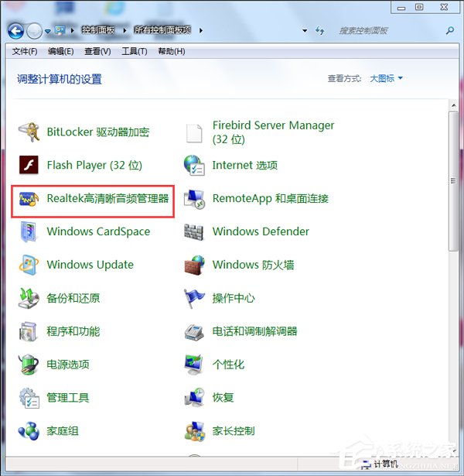Screen dimensions: 464x476
Task: Open the Windows CardSpace icon
Action: pyautogui.click(x=29, y=231)
